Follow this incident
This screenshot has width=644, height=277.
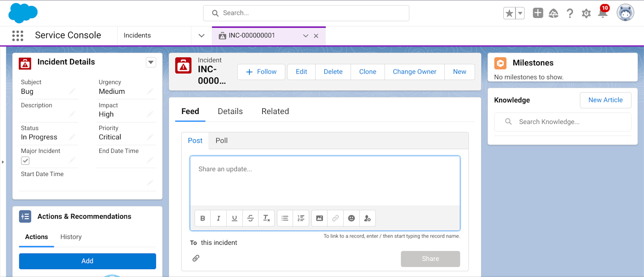click(x=261, y=72)
